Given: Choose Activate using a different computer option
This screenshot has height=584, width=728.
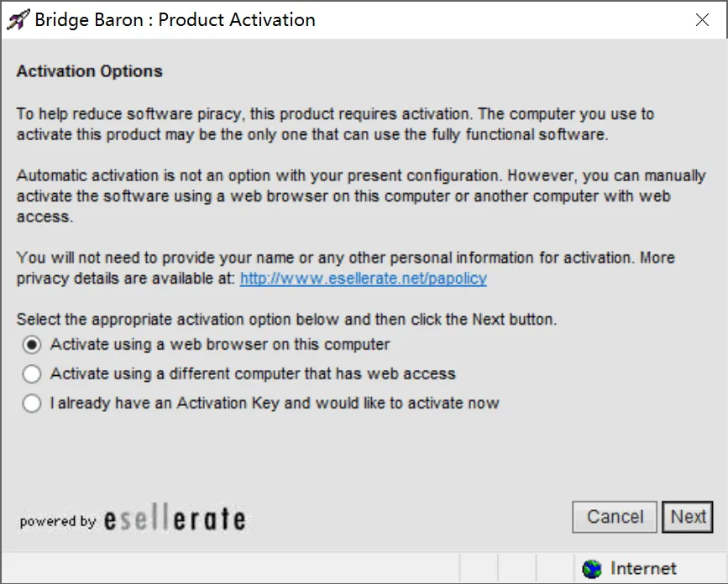Looking at the screenshot, I should 32,374.
